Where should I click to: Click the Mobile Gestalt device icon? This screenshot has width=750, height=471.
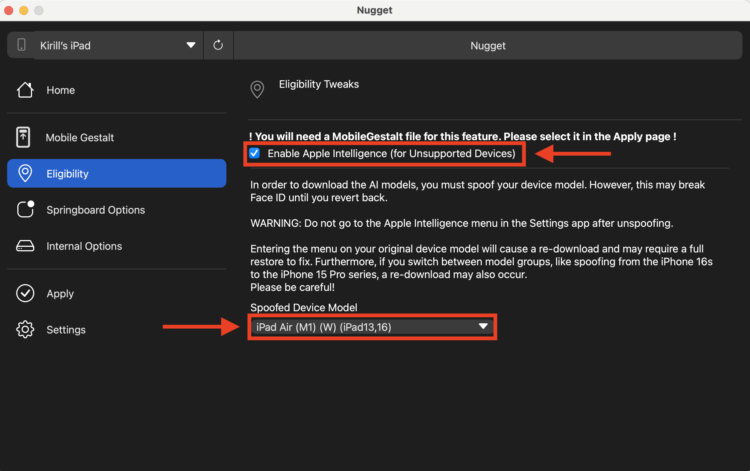click(23, 137)
